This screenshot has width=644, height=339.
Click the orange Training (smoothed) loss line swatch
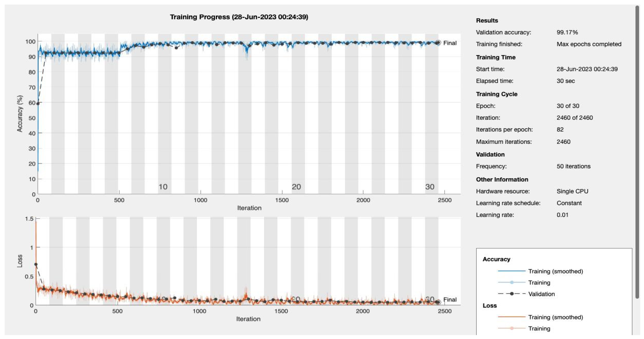click(x=512, y=317)
